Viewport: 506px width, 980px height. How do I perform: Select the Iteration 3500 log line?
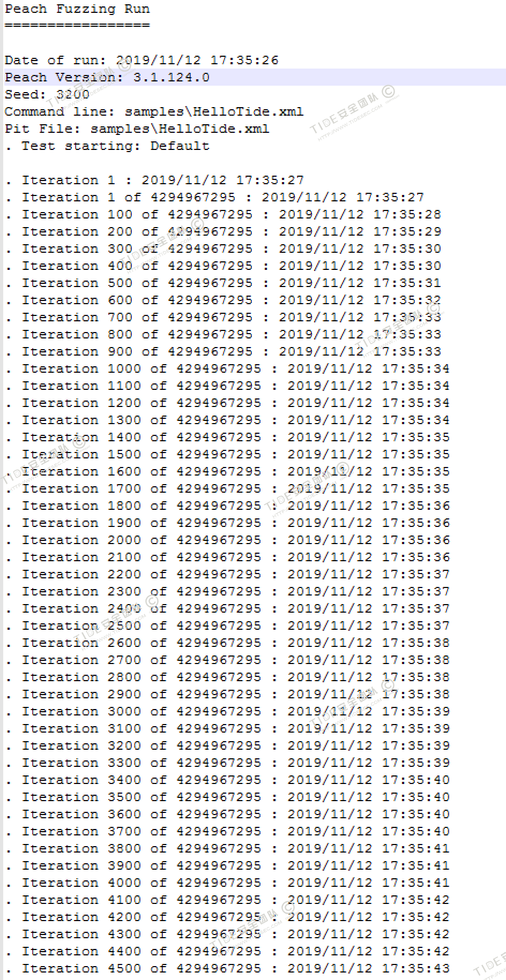click(227, 797)
